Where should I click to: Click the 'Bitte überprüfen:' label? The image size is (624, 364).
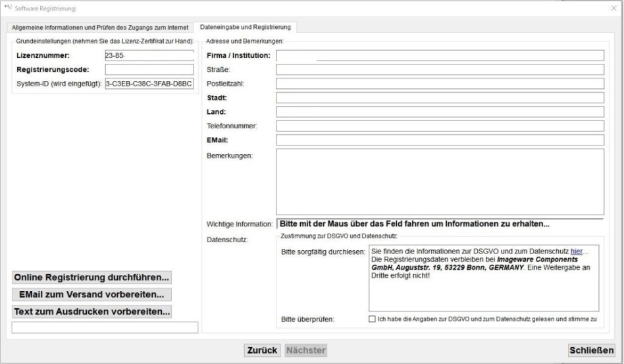click(307, 319)
